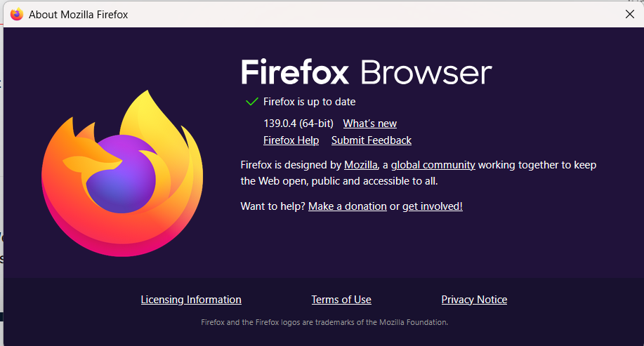Click the green up-to-date checkmark

pos(251,101)
